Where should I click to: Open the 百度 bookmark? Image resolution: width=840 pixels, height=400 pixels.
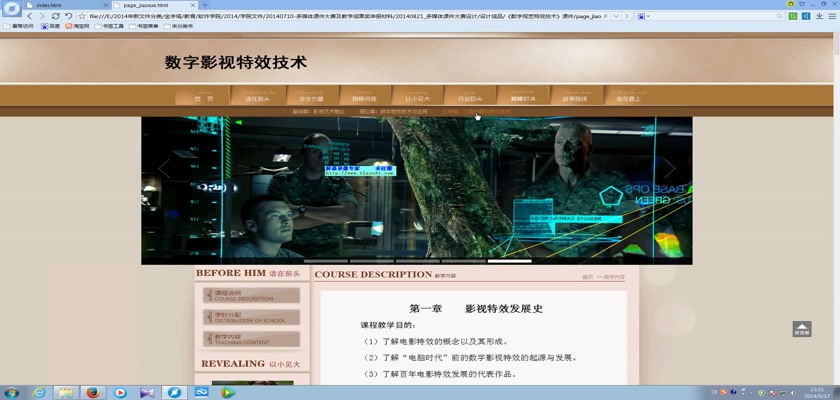(x=51, y=26)
